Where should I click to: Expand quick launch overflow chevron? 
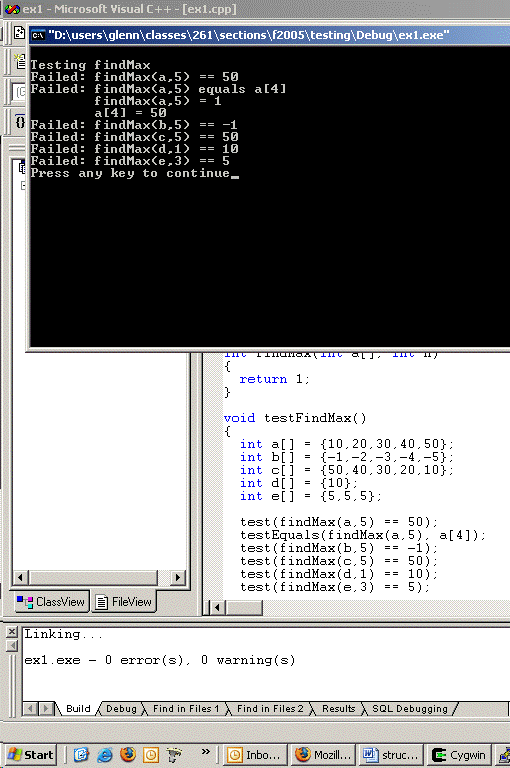click(205, 751)
